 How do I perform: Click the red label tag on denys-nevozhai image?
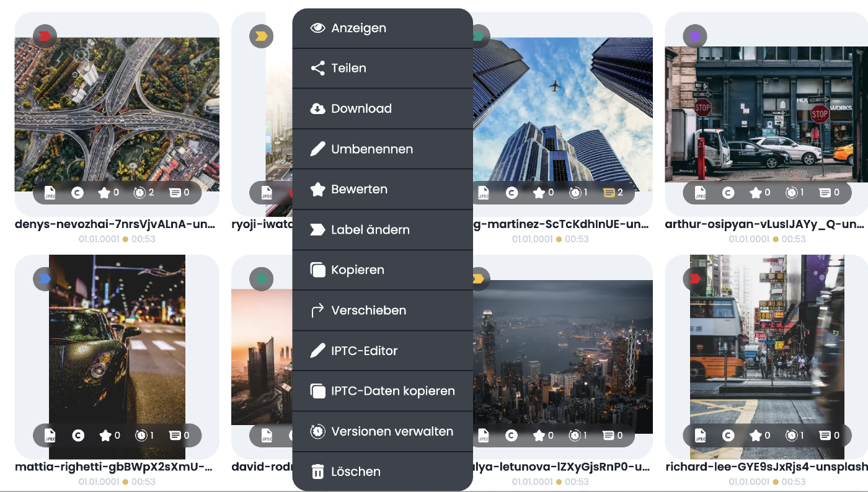[x=45, y=37]
